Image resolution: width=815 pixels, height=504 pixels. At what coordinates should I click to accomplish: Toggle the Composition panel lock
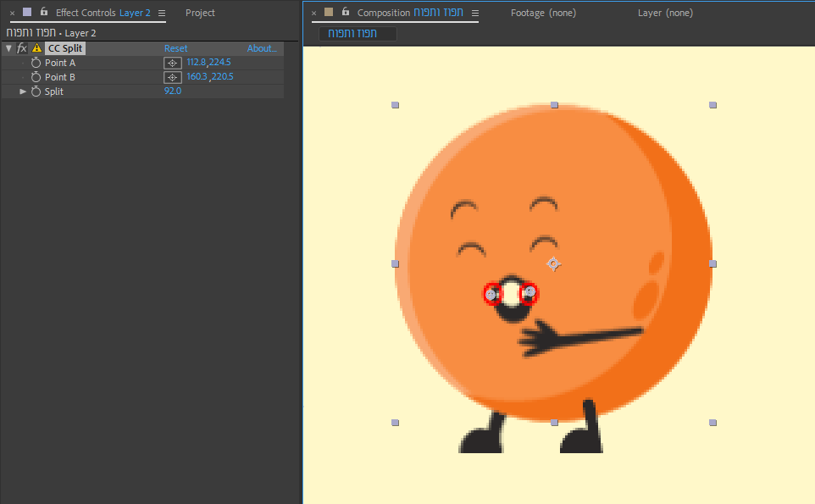pyautogui.click(x=345, y=11)
